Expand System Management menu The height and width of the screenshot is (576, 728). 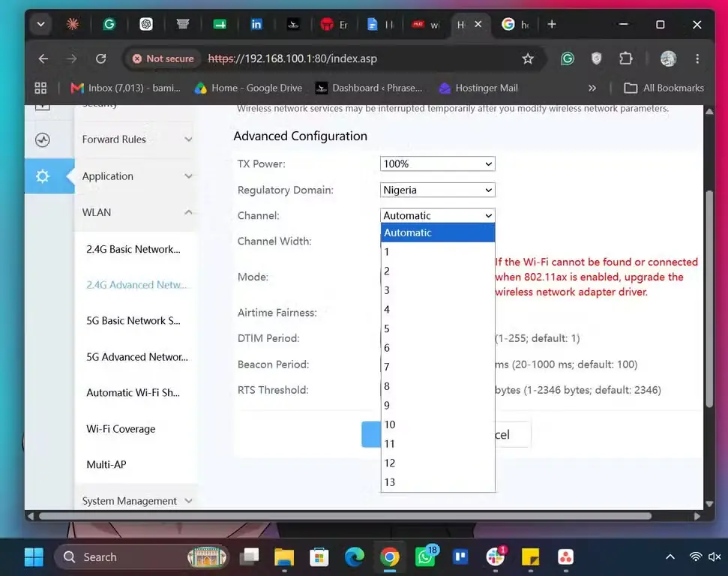[x=137, y=501]
